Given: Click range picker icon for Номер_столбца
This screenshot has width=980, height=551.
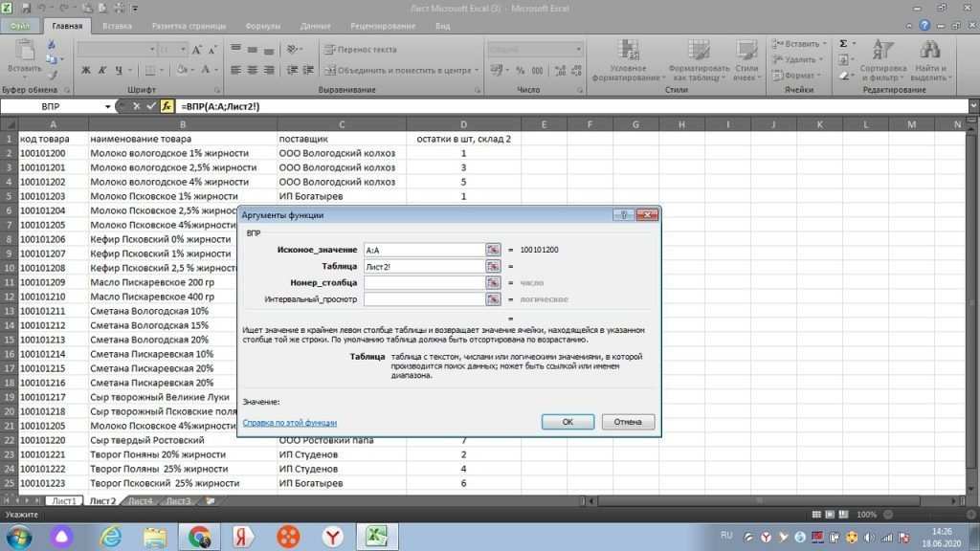Looking at the screenshot, I should point(494,283).
